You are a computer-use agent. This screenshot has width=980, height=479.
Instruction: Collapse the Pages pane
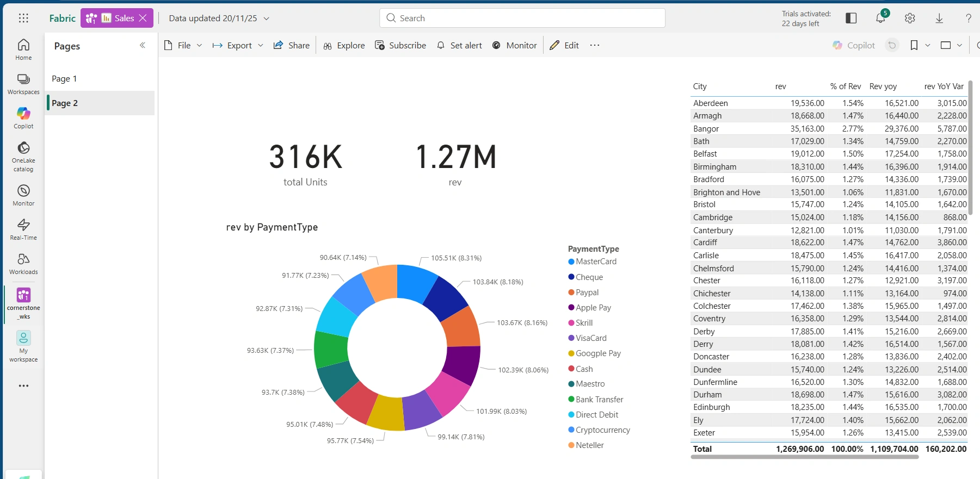[x=143, y=46]
